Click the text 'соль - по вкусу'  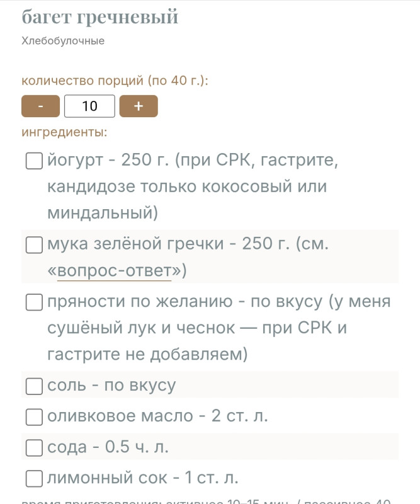coord(111,386)
